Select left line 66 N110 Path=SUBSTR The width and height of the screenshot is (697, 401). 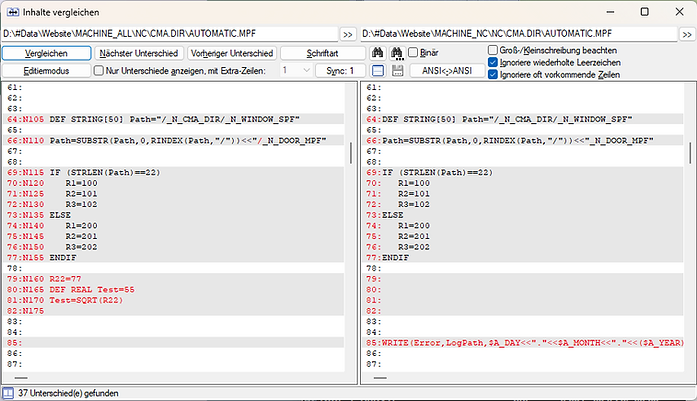[x=173, y=140]
